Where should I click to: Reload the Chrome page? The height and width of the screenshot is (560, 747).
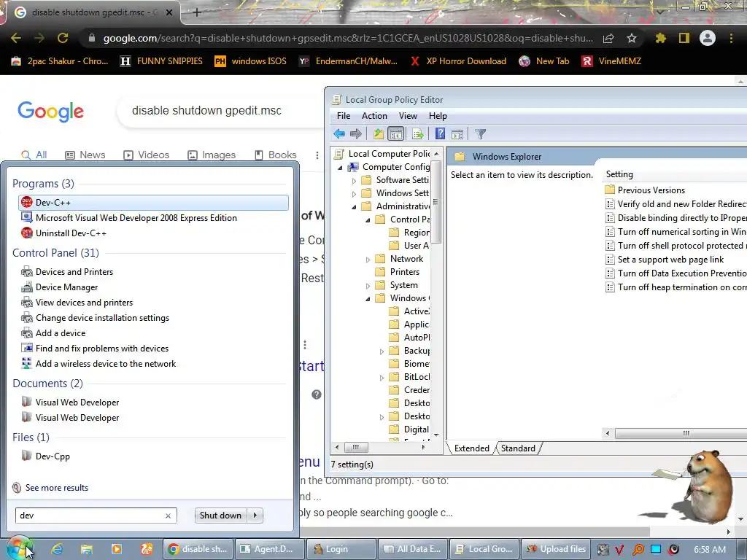click(63, 38)
